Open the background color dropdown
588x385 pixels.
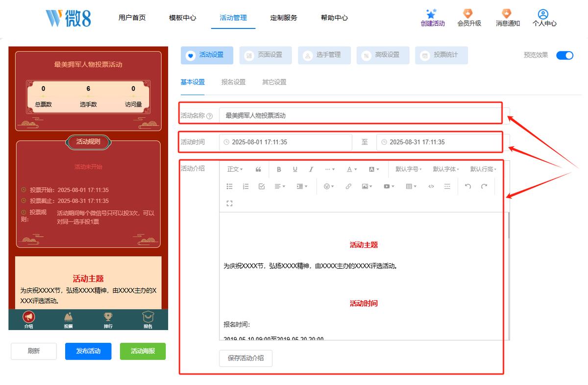point(374,169)
